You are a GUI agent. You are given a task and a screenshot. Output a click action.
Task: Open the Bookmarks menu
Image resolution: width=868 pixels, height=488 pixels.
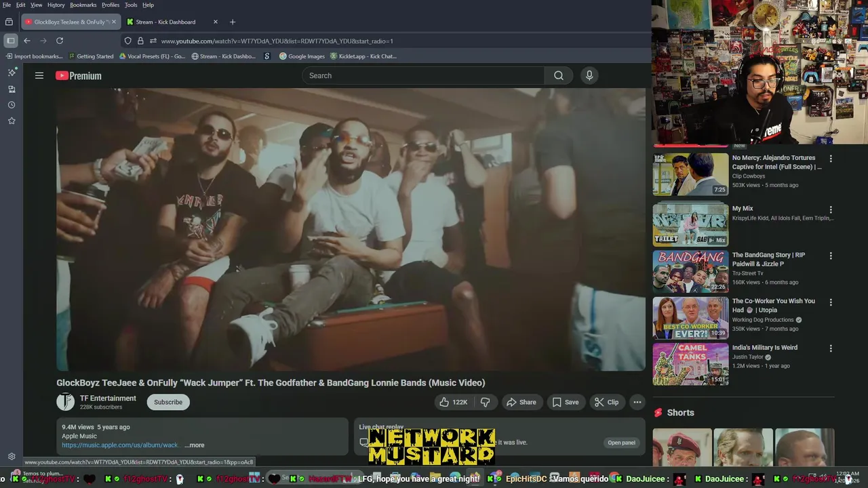tap(83, 5)
